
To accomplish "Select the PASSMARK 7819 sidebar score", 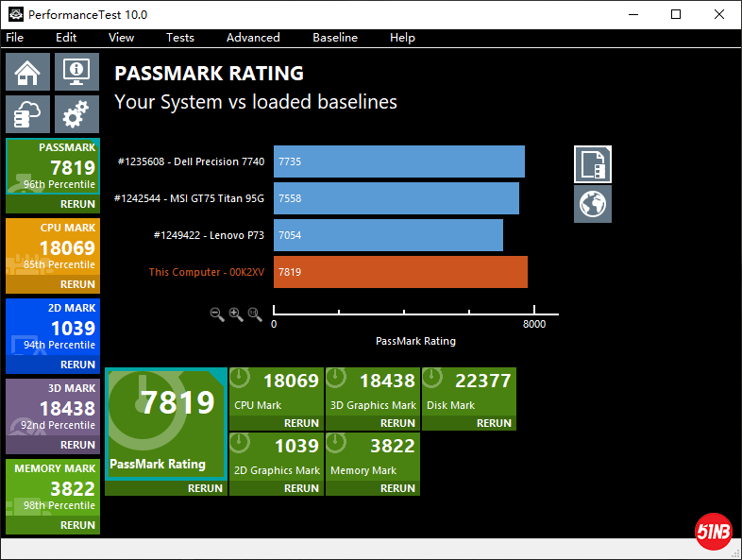I will (73, 167).
